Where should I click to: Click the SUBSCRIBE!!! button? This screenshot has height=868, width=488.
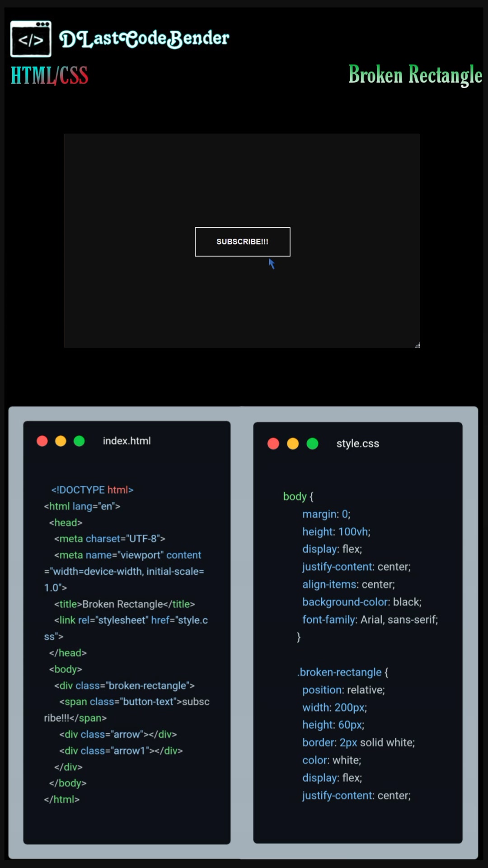tap(242, 242)
